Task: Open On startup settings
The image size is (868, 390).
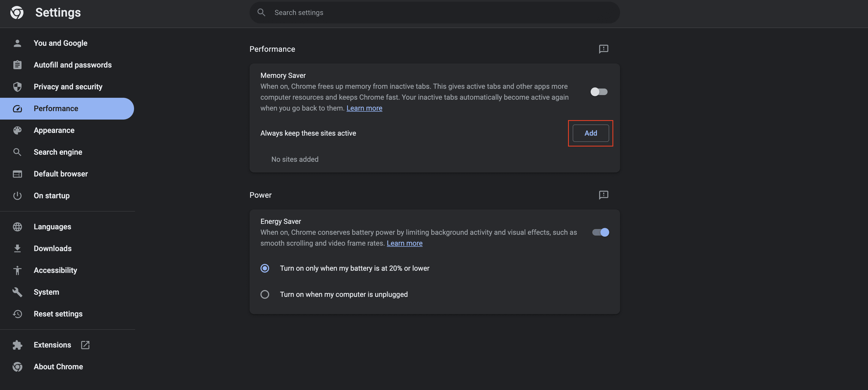Action: point(67,196)
